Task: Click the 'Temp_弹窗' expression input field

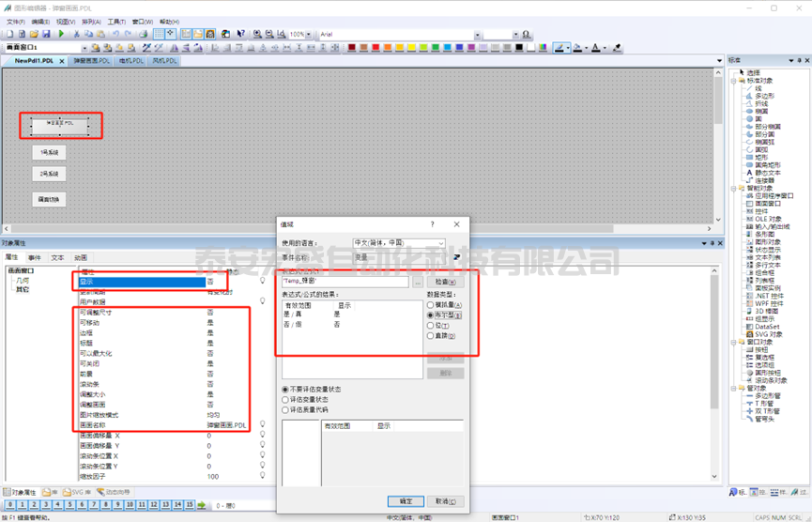Action: (345, 282)
